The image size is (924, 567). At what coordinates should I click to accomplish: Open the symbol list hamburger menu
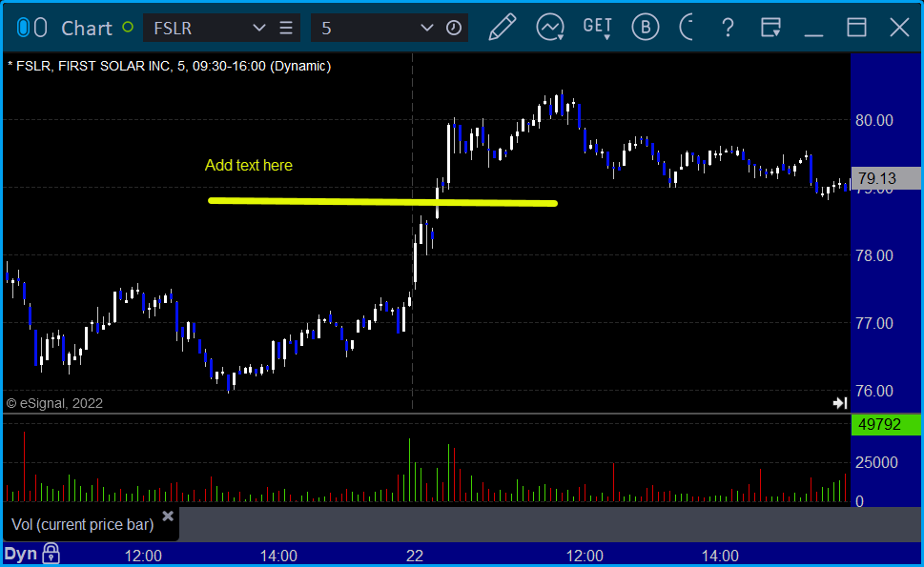(286, 28)
